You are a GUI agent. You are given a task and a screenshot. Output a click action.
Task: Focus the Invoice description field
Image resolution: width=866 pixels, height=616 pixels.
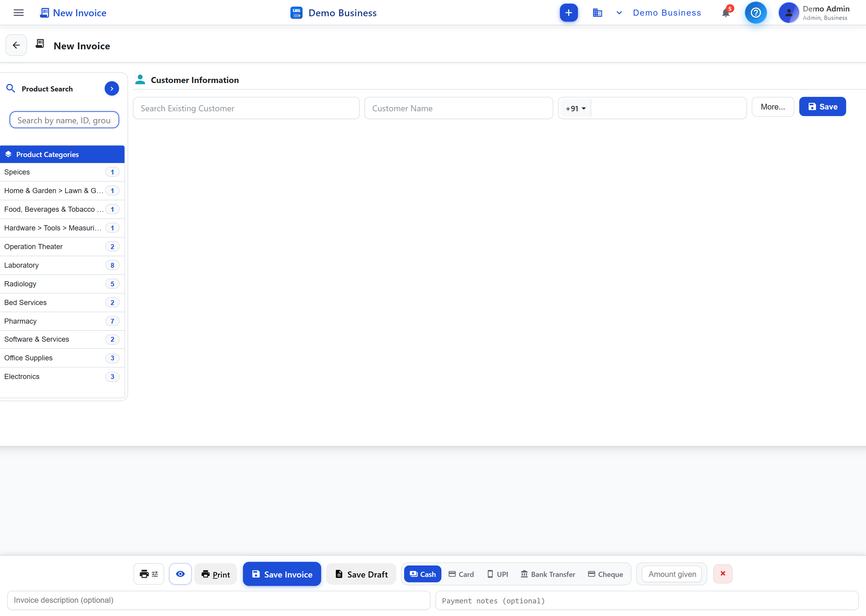pos(219,600)
